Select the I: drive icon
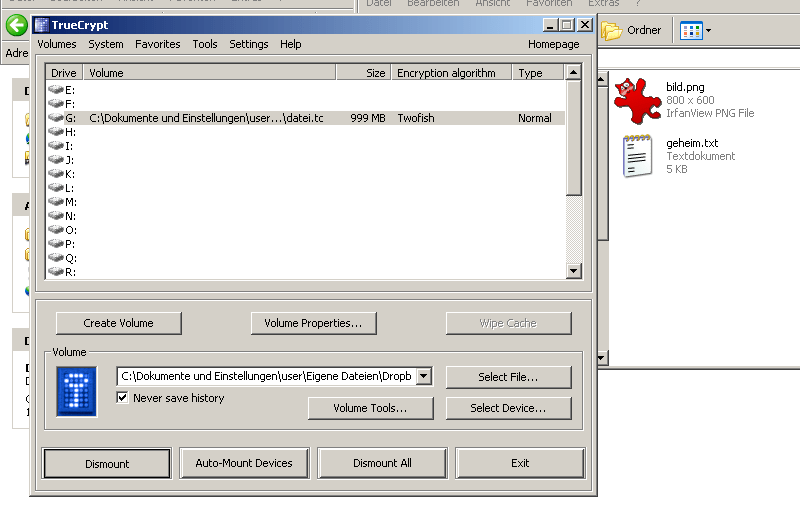Image resolution: width=800 pixels, height=530 pixels. (x=56, y=146)
